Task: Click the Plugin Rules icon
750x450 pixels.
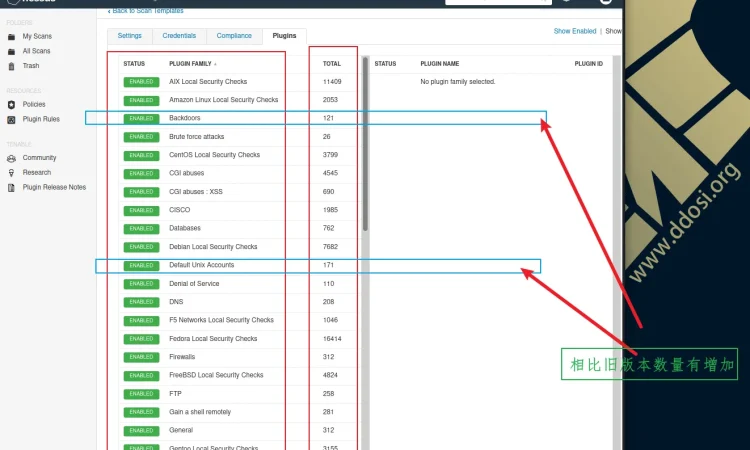Action: pyautogui.click(x=11, y=120)
